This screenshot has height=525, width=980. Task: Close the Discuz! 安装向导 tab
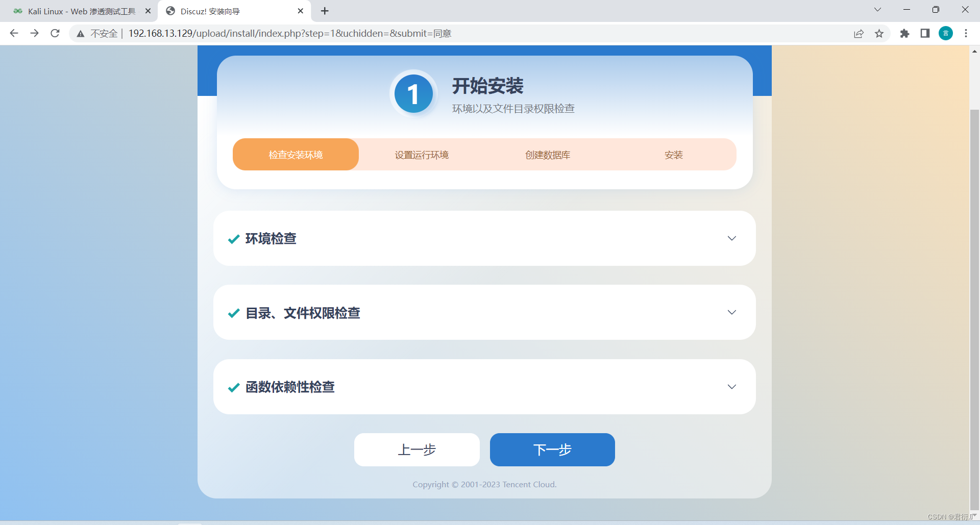[301, 11]
